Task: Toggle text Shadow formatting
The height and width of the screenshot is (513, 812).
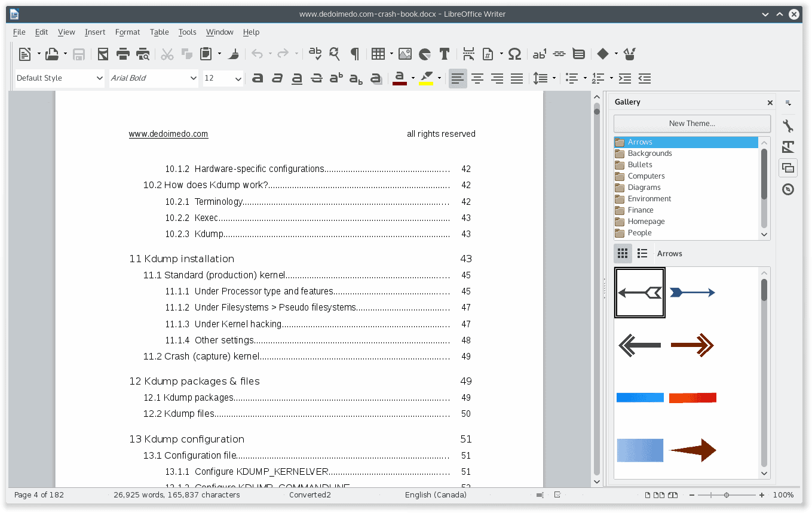Action: click(376, 78)
